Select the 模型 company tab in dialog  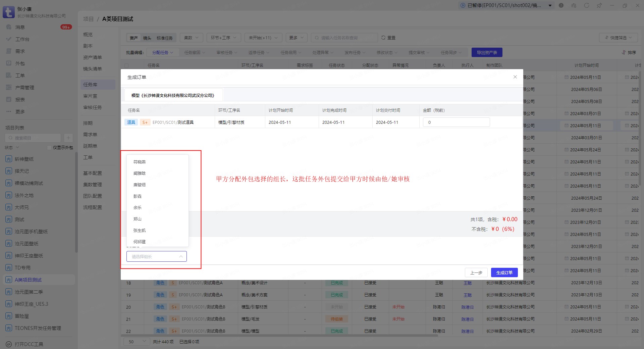click(173, 96)
